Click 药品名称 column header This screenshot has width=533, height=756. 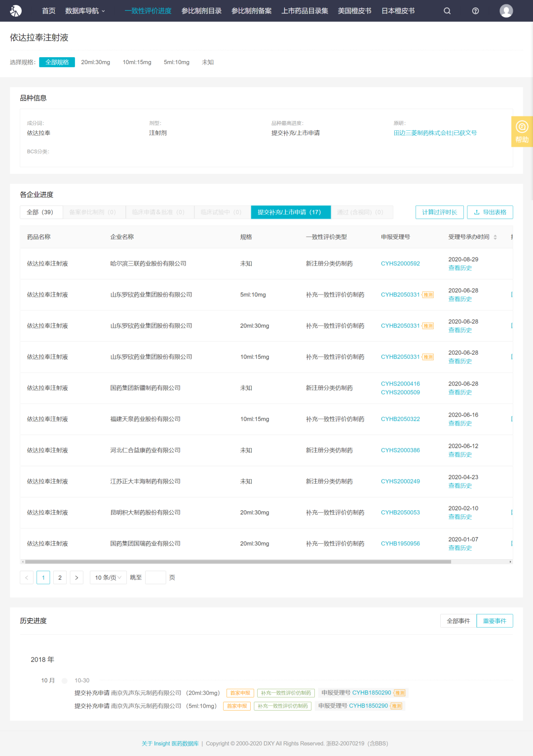38,237
